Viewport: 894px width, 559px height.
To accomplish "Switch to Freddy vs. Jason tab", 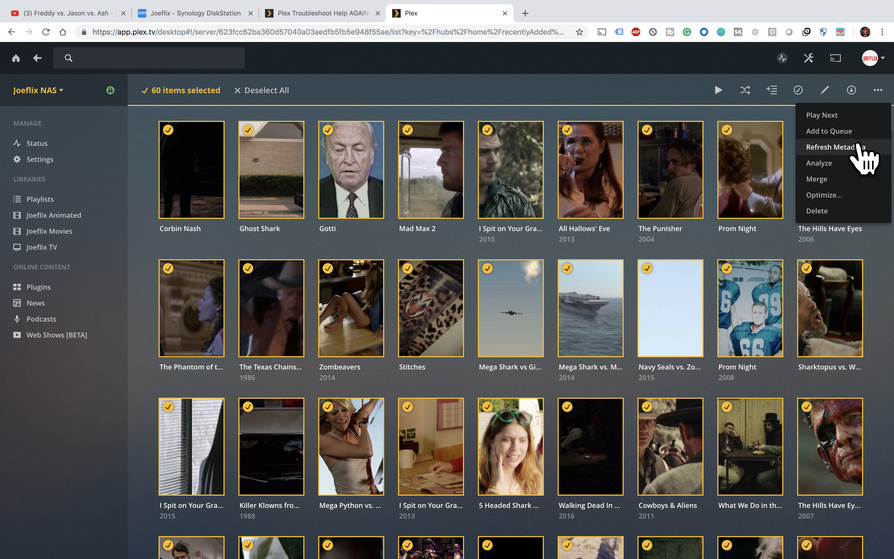I will tap(67, 13).
